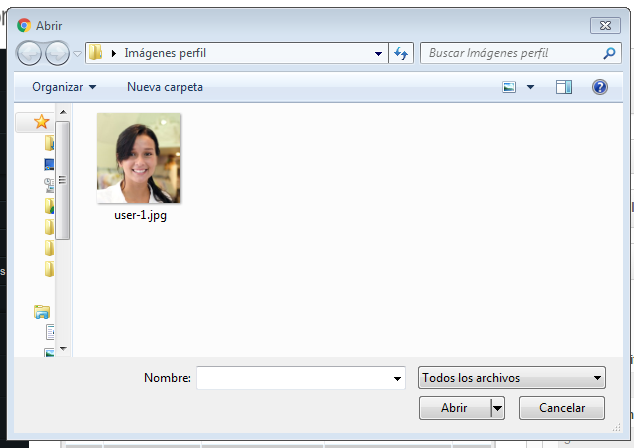
Task: Click the sidebar scroll up arrow
Action: pos(63,112)
